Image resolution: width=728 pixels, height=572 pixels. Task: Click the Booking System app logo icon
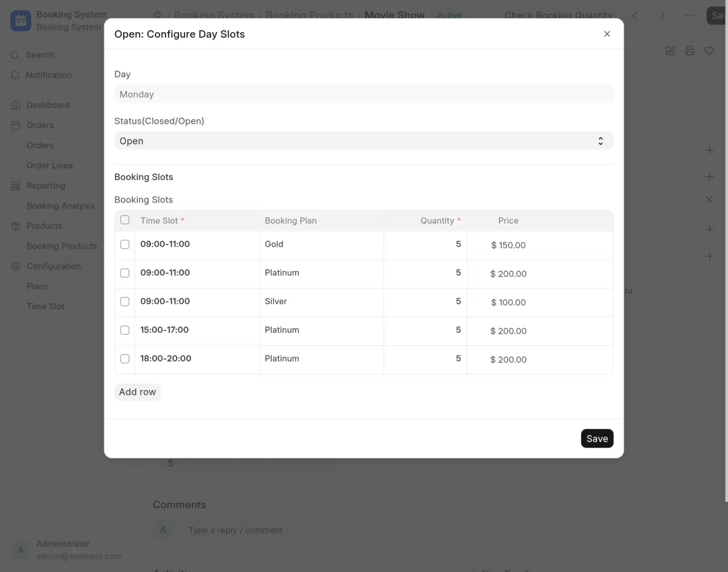[21, 21]
